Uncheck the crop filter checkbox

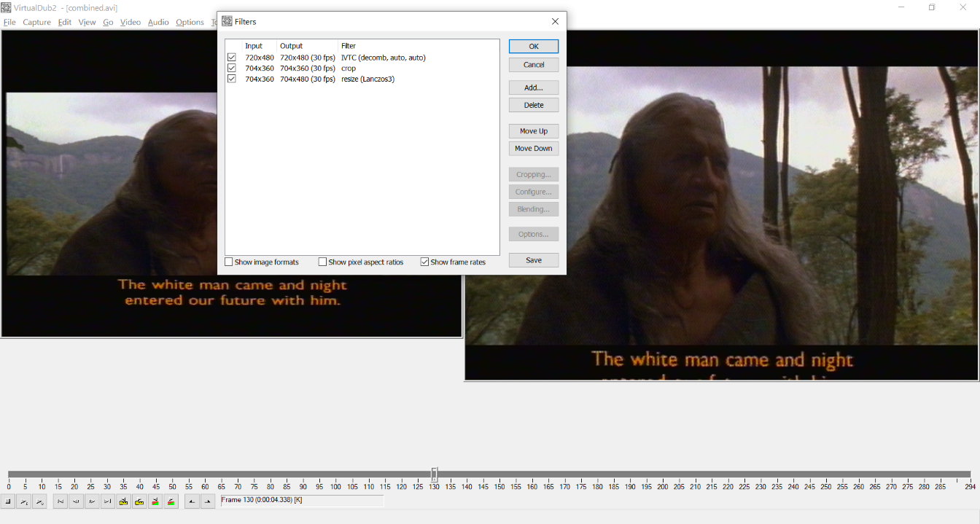[x=232, y=69]
